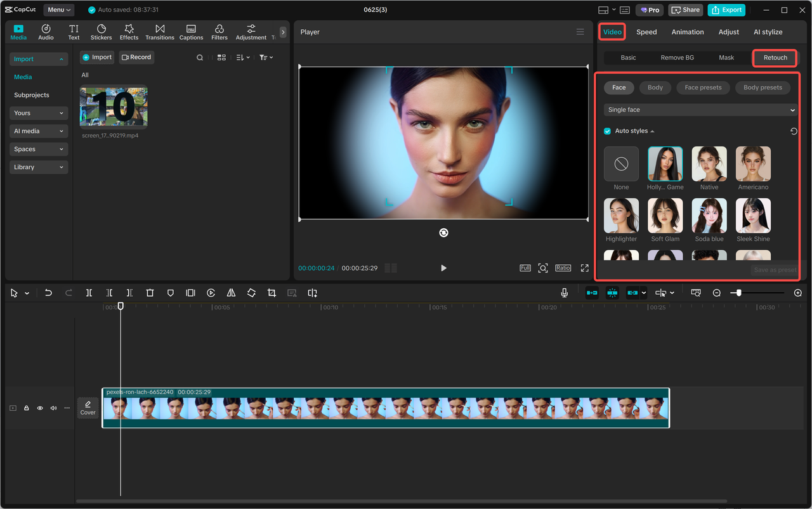Click the Effects panel icon
Screen dimensions: 812x509
pos(129,32)
